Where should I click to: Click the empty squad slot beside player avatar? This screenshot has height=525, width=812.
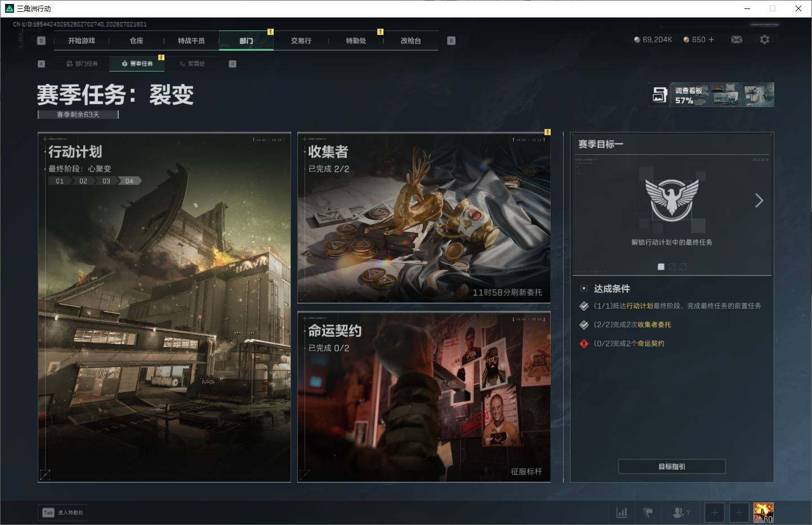click(739, 513)
